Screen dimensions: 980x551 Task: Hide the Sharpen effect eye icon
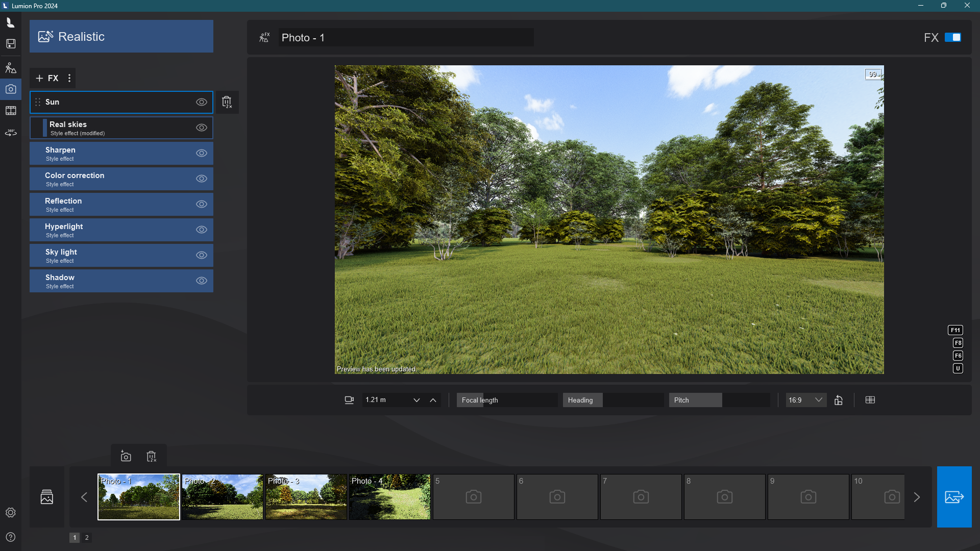[x=202, y=153]
